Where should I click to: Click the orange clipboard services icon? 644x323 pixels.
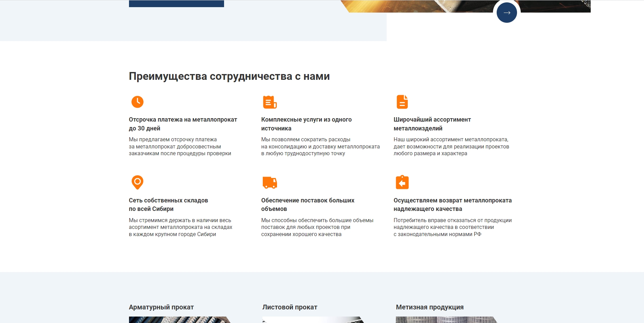pyautogui.click(x=270, y=102)
